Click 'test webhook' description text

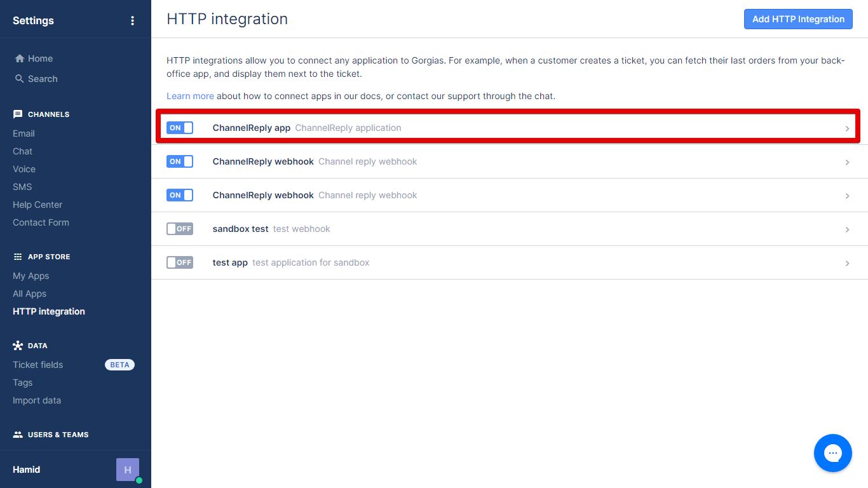point(302,229)
